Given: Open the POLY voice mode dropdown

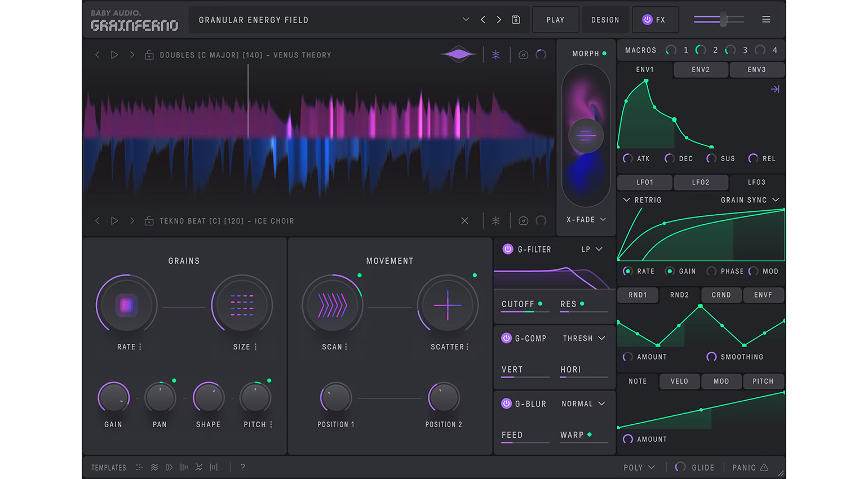Looking at the screenshot, I should 639,467.
